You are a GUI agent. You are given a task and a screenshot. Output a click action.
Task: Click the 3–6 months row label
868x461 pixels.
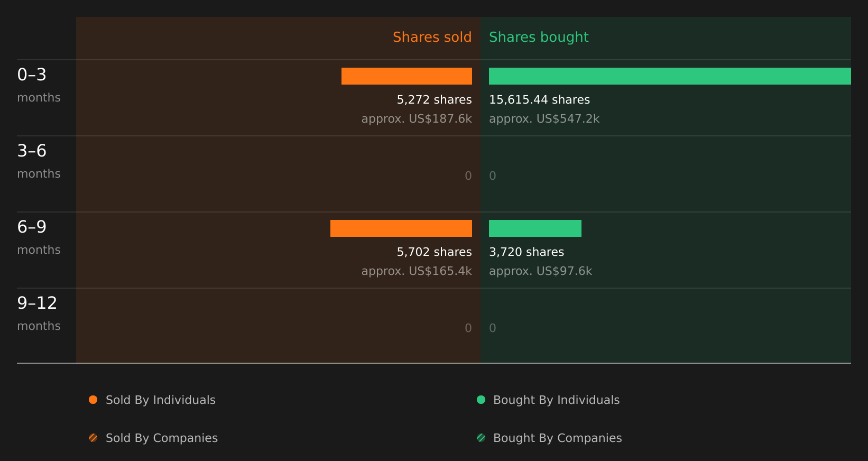[39, 161]
